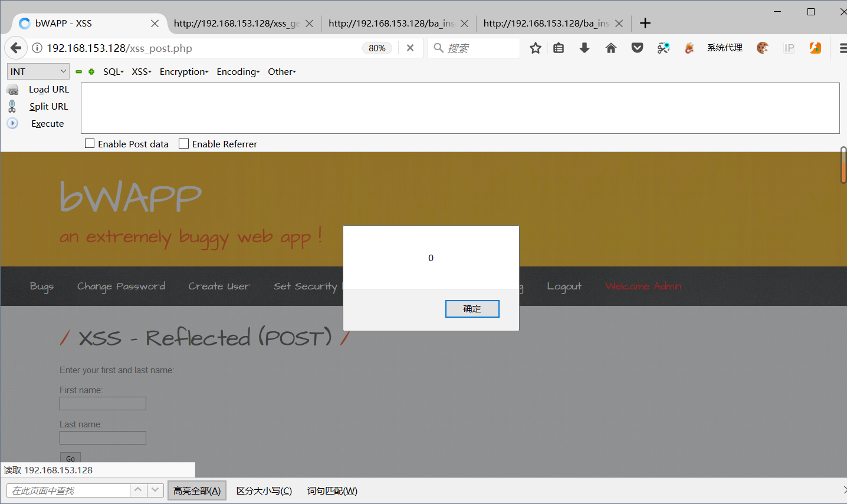Viewport: 847px width, 504px height.
Task: Expand the Encoding menu
Action: 238,71
